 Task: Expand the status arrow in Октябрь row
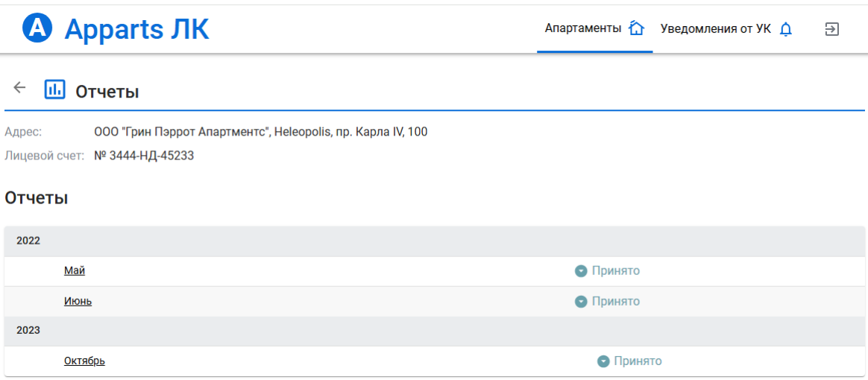pyautogui.click(x=604, y=361)
